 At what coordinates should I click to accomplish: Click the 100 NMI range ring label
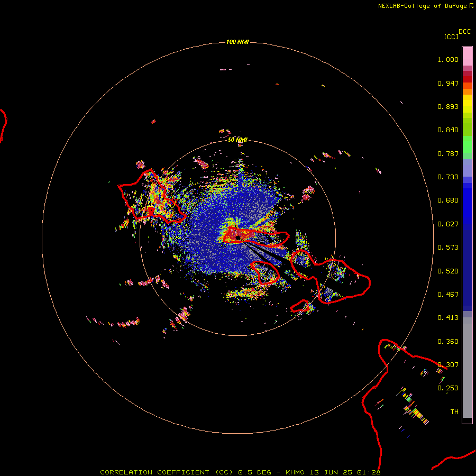tap(237, 42)
